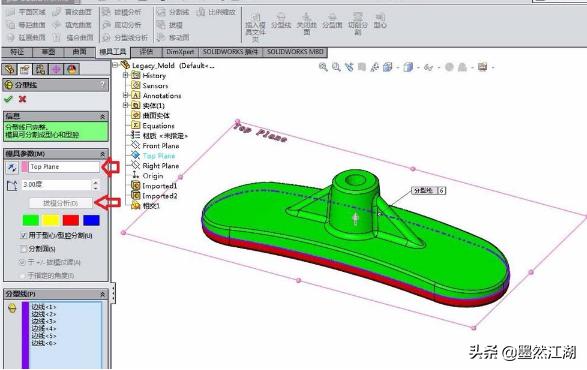The height and width of the screenshot is (370, 587).
Task: Select the 于 +/- 拔模过渡 radio option
Action: [22, 262]
